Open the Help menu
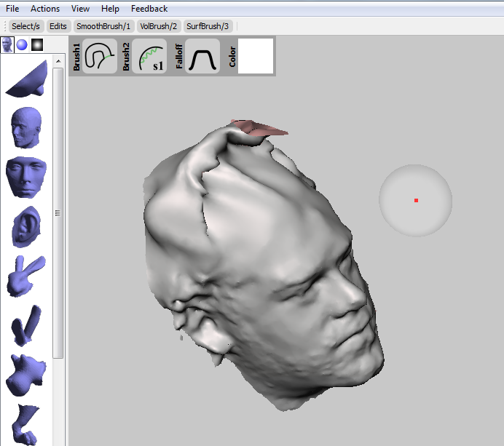Viewport: 504px width, 446px height. coord(110,9)
